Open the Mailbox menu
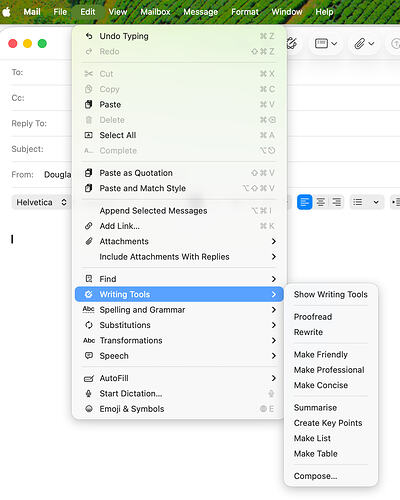400x500 pixels. click(155, 12)
